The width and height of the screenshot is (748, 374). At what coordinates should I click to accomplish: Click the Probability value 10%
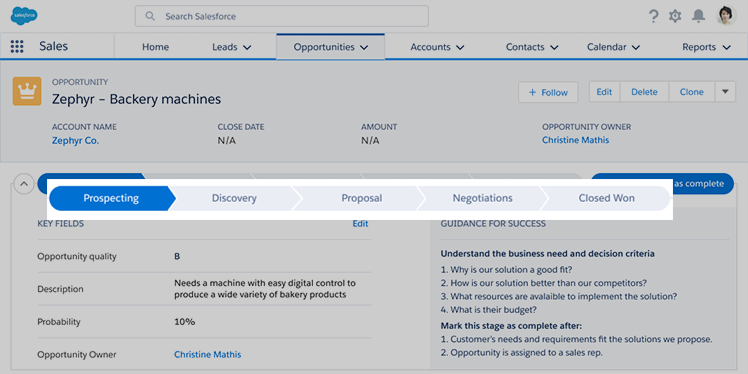(x=185, y=322)
